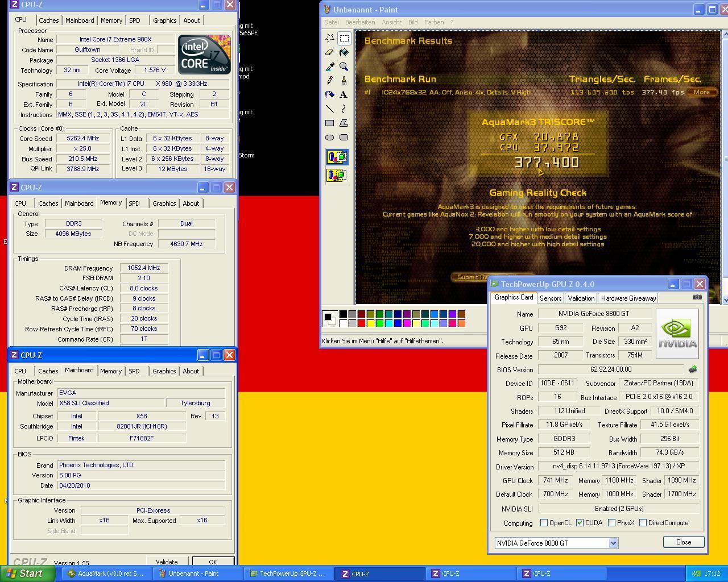Click the Model value 'X58 SLI Classified'

(x=110, y=404)
